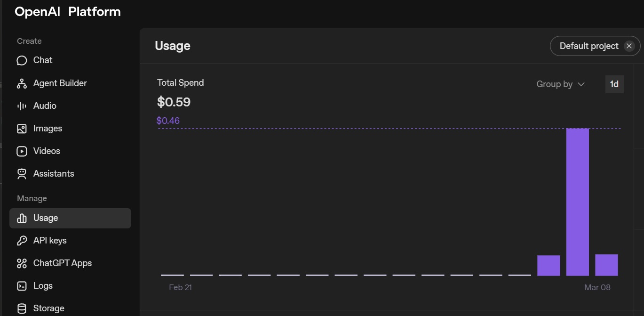This screenshot has width=644, height=316.
Task: Click the Images picture icon
Action: click(x=22, y=129)
